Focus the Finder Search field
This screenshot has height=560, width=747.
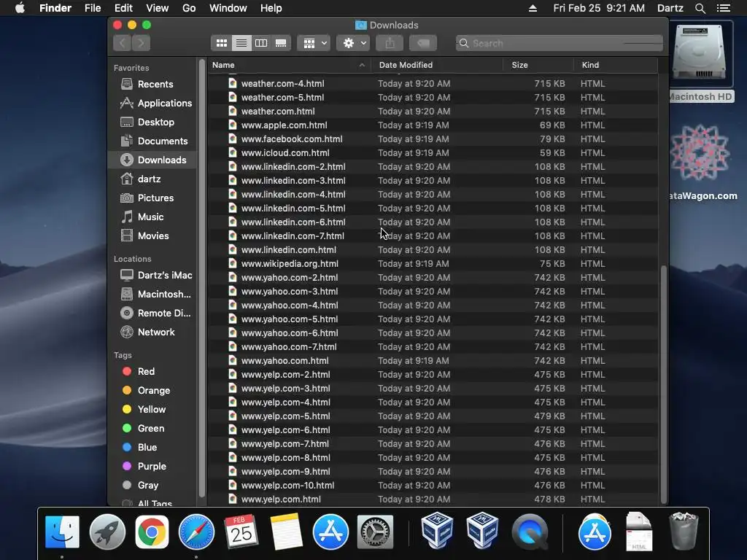[x=560, y=43]
